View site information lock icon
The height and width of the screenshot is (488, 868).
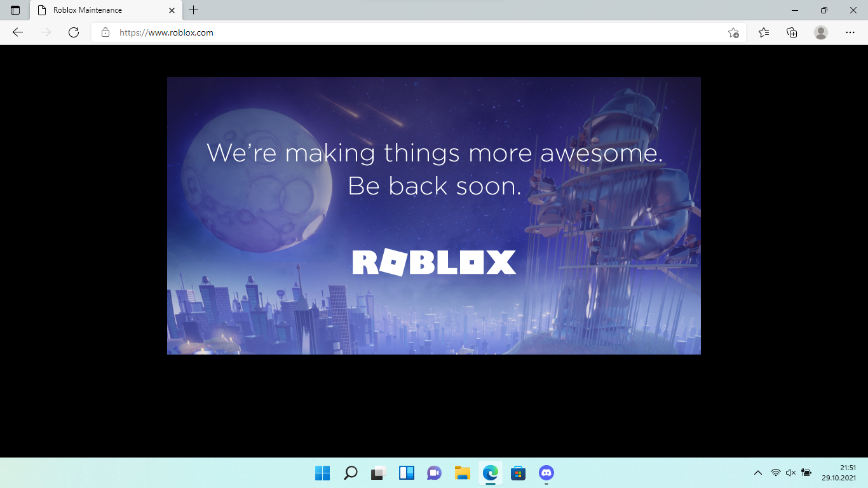point(105,32)
